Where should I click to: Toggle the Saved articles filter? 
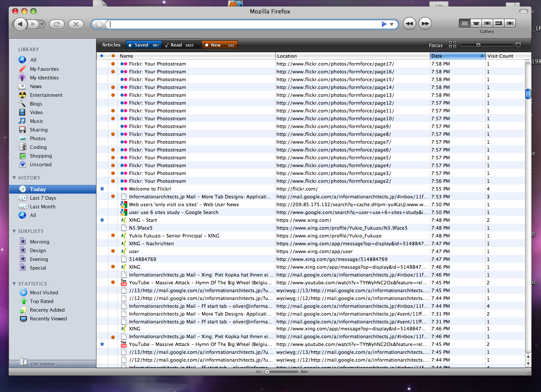tap(143, 45)
